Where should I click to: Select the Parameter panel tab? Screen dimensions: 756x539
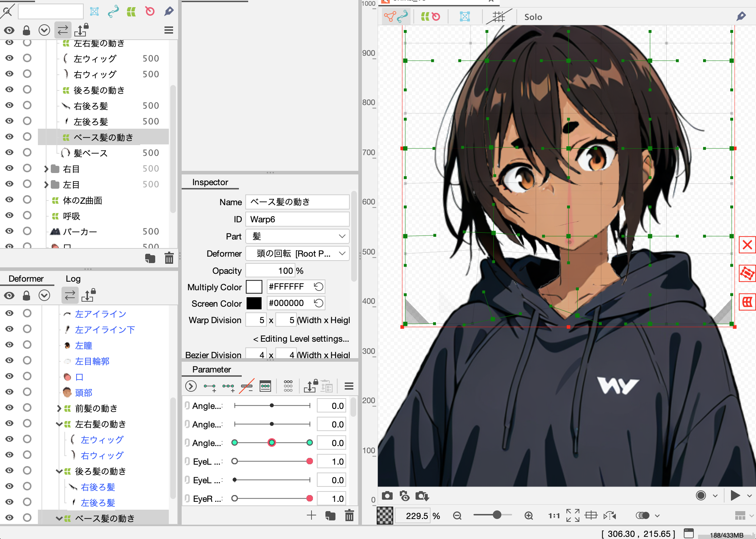tap(211, 369)
